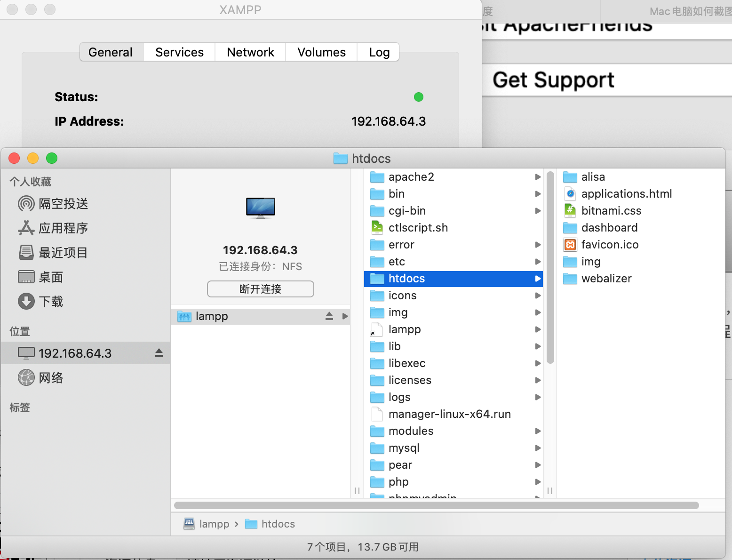Select the applications.html Safari file icon
This screenshot has width=732, height=560.
(570, 194)
